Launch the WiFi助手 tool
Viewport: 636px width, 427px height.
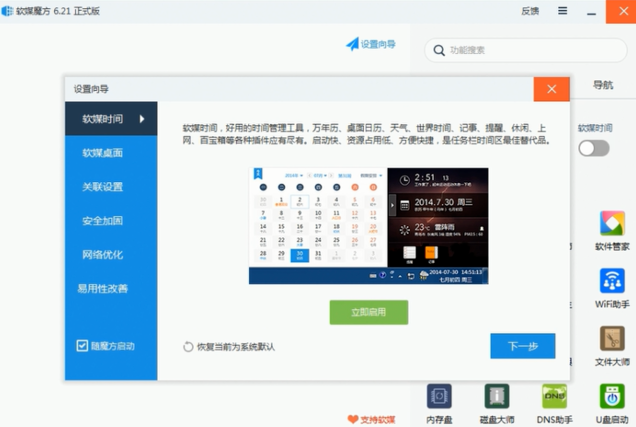click(612, 281)
